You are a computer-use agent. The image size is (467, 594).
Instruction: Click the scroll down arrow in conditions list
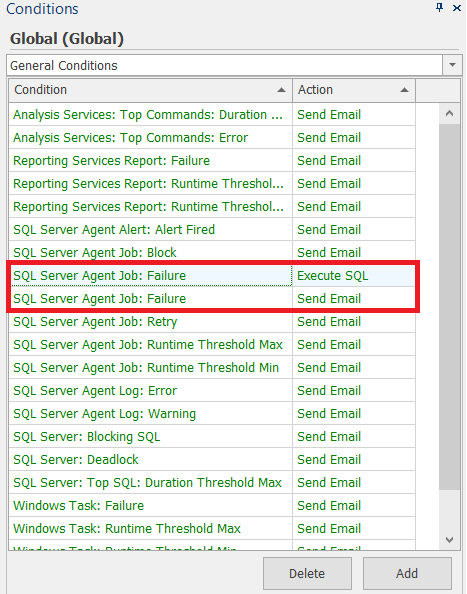tap(450, 540)
